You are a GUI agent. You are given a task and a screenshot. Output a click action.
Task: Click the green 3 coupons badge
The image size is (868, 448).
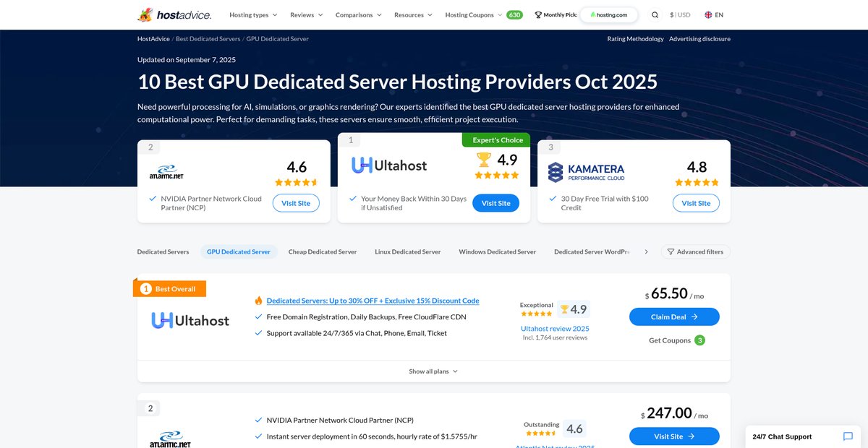point(699,340)
